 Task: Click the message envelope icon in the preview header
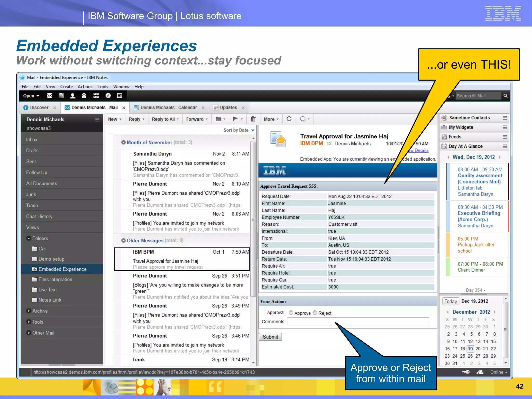tap(278, 139)
